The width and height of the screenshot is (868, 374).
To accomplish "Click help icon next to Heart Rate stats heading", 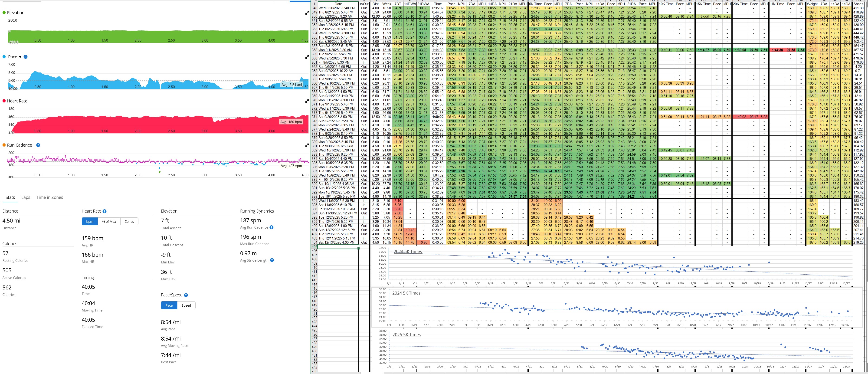I will tap(105, 211).
